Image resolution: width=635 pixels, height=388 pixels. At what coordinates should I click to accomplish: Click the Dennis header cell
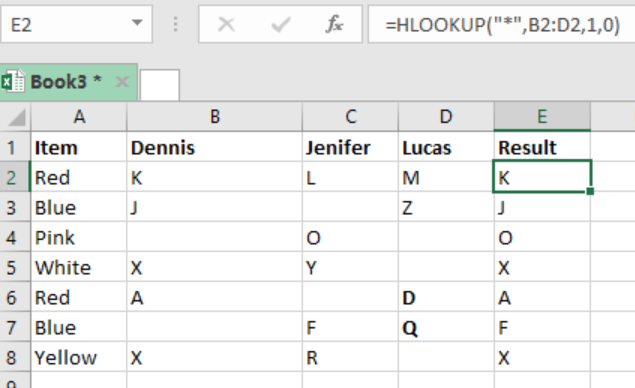click(215, 147)
